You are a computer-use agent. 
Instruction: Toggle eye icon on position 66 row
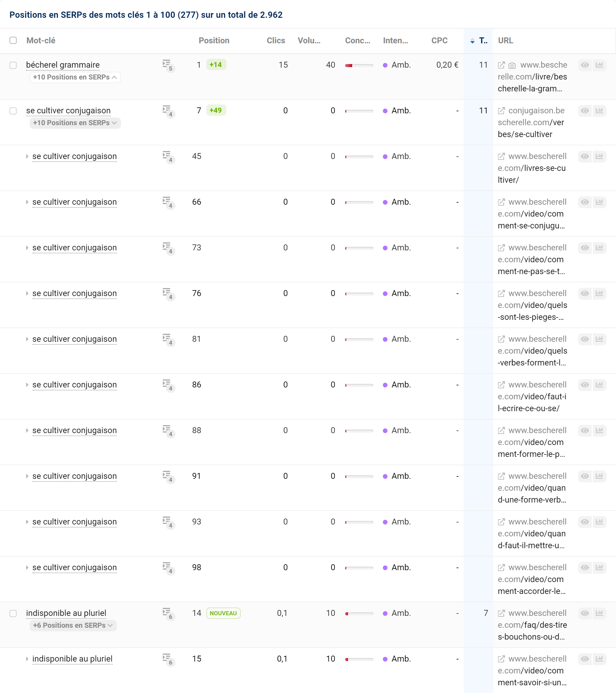[x=585, y=202]
